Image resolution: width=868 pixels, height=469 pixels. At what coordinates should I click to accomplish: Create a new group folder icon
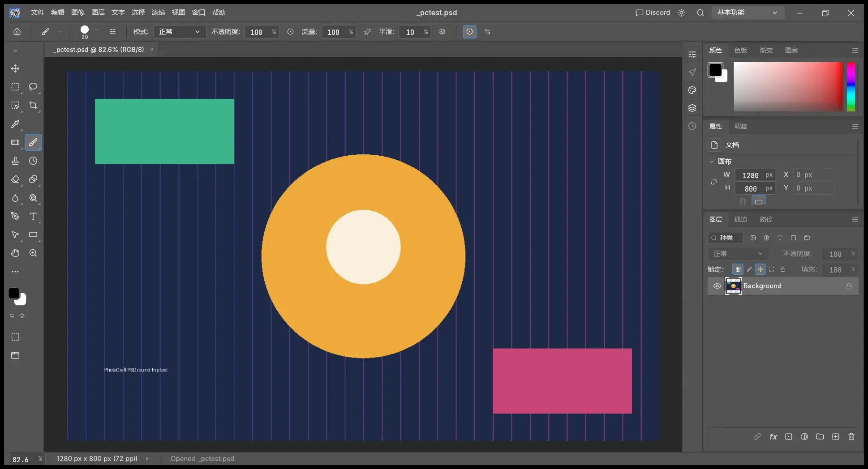coord(820,437)
